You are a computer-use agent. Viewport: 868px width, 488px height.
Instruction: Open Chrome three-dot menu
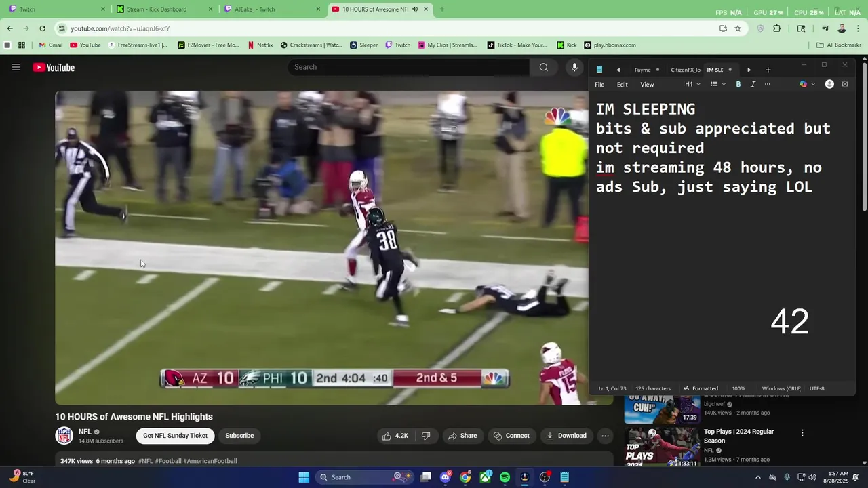click(x=858, y=28)
